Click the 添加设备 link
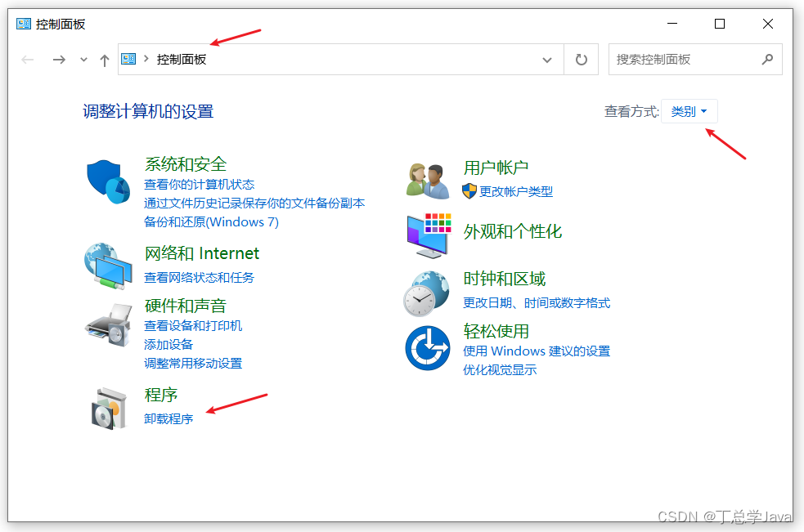Screen dimensions: 804x532 168,344
